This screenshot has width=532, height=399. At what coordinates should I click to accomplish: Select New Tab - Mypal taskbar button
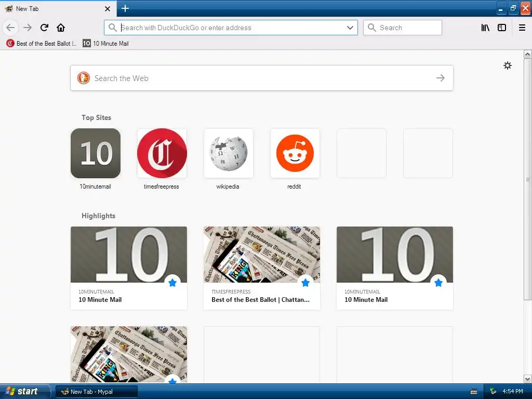click(97, 392)
